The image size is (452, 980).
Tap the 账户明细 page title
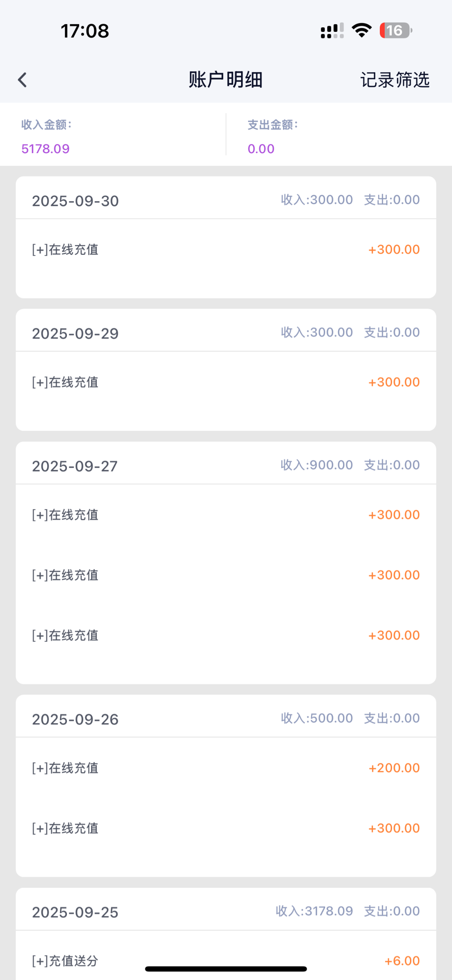point(226,80)
